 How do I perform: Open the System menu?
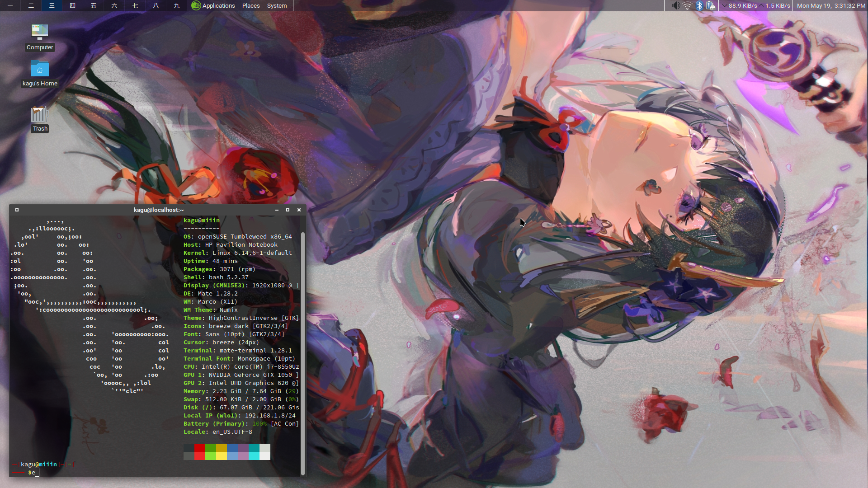277,5
